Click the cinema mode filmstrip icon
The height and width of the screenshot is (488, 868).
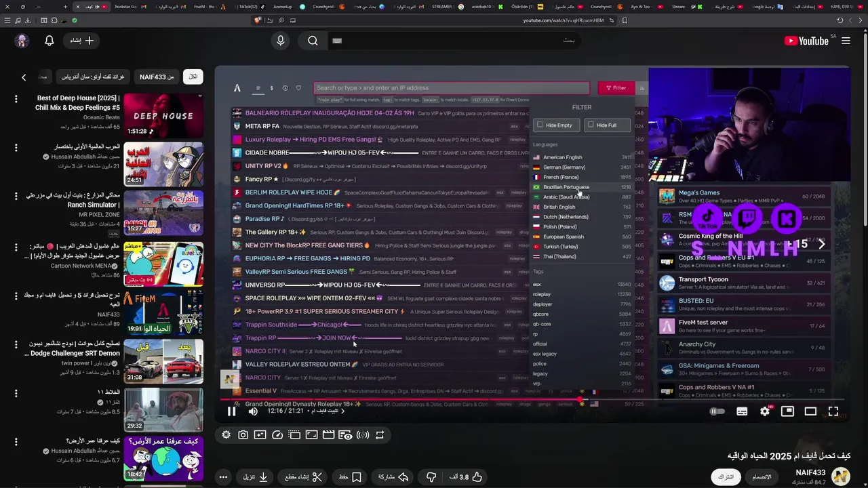click(294, 435)
